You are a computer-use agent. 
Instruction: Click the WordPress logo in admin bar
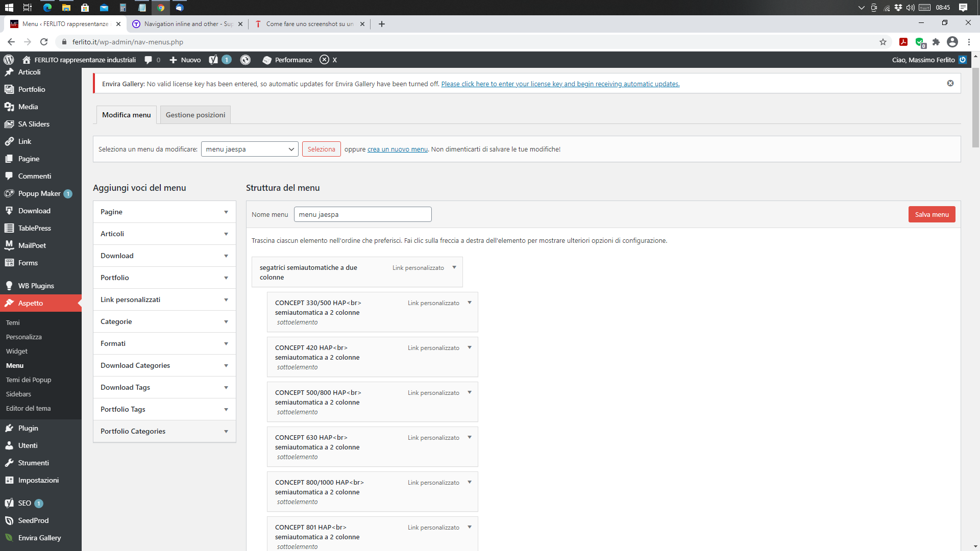pyautogui.click(x=9, y=60)
